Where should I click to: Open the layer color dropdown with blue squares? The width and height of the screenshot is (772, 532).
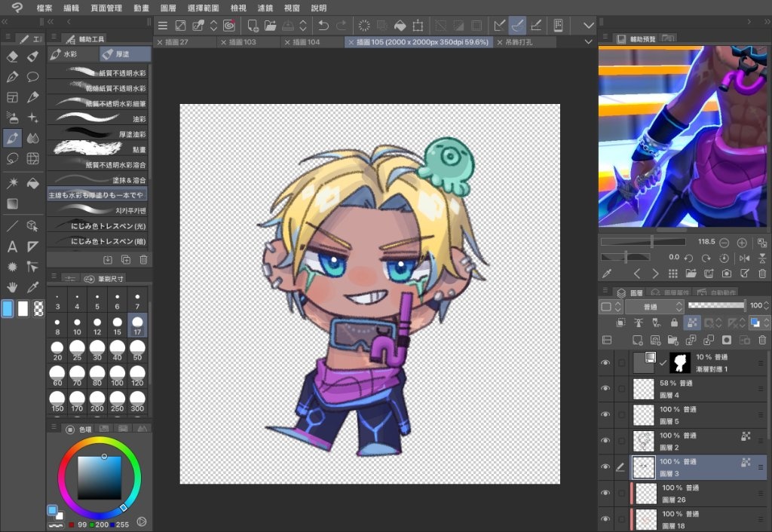pos(758,323)
